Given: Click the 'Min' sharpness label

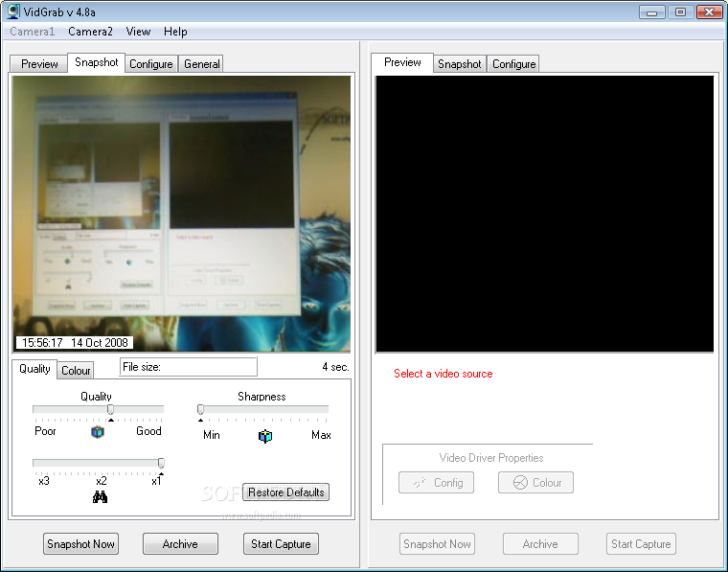Looking at the screenshot, I should coord(212,435).
